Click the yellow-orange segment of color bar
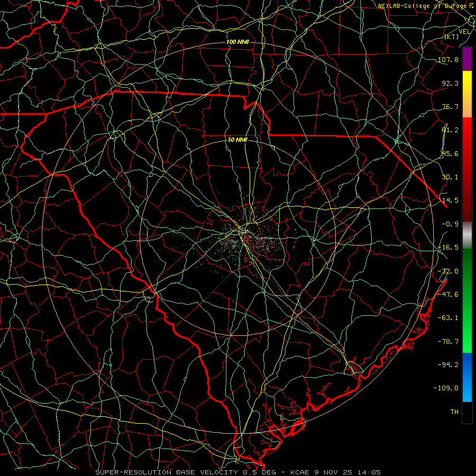 click(467, 94)
